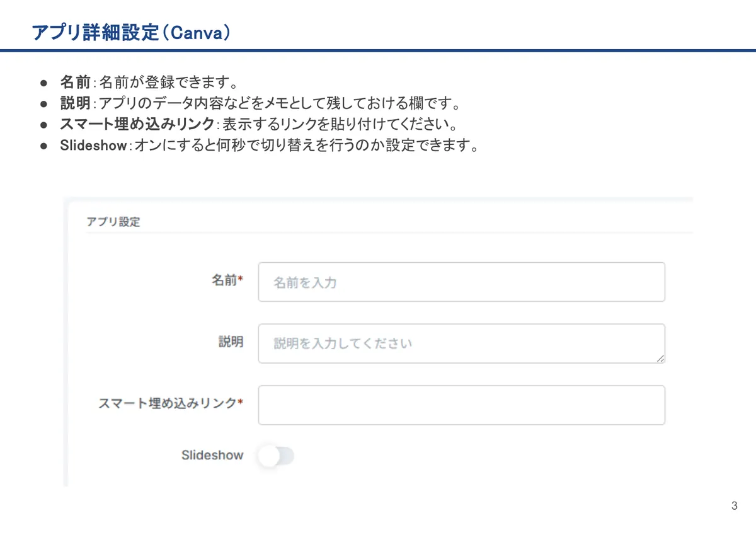Image resolution: width=756 pixels, height=535 pixels.
Task: Click the resize handle of 説明 text area
Action: 660,358
